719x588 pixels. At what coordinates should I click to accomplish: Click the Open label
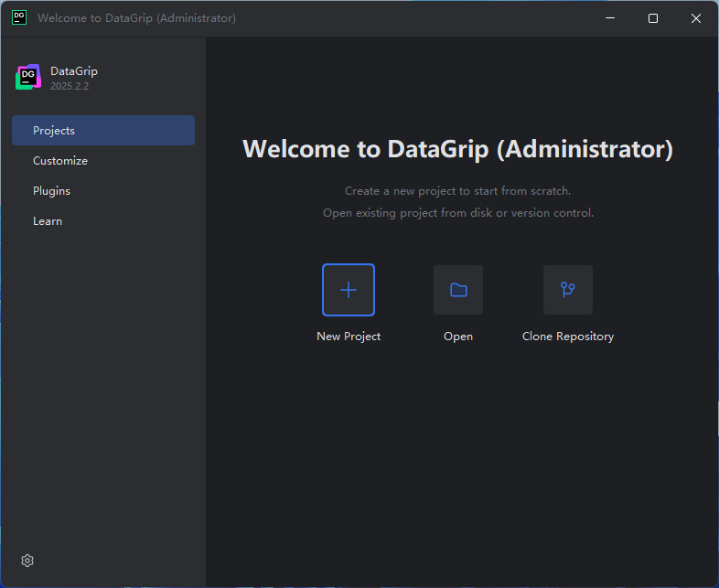(x=458, y=337)
